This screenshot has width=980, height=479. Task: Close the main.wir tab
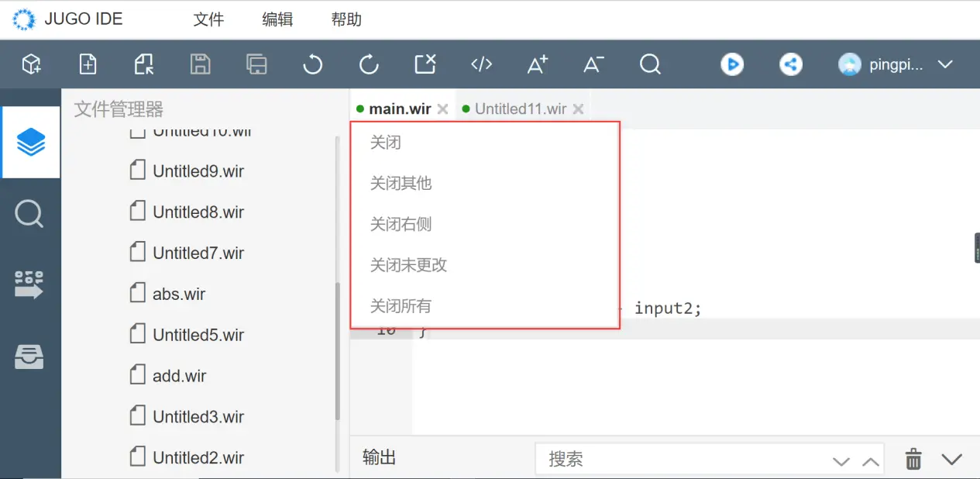tap(442, 109)
